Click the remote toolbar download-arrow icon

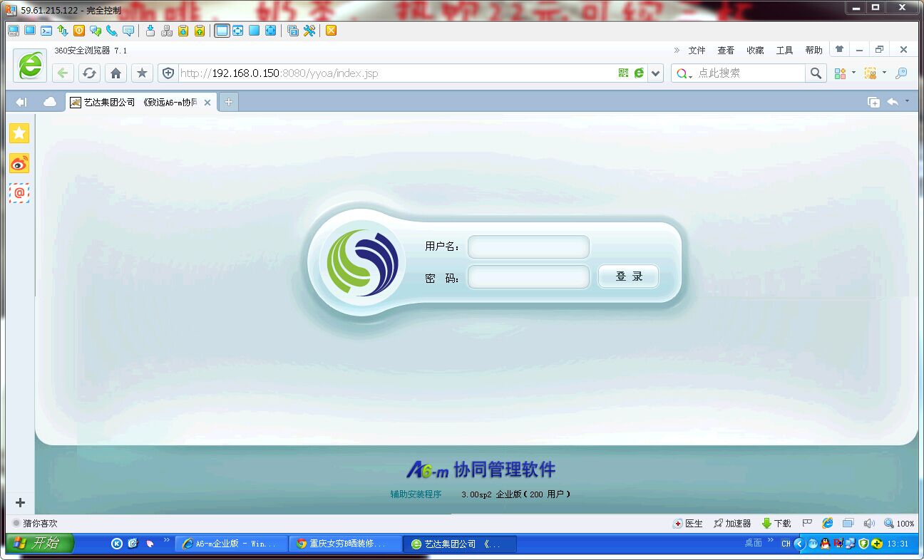pos(150,31)
